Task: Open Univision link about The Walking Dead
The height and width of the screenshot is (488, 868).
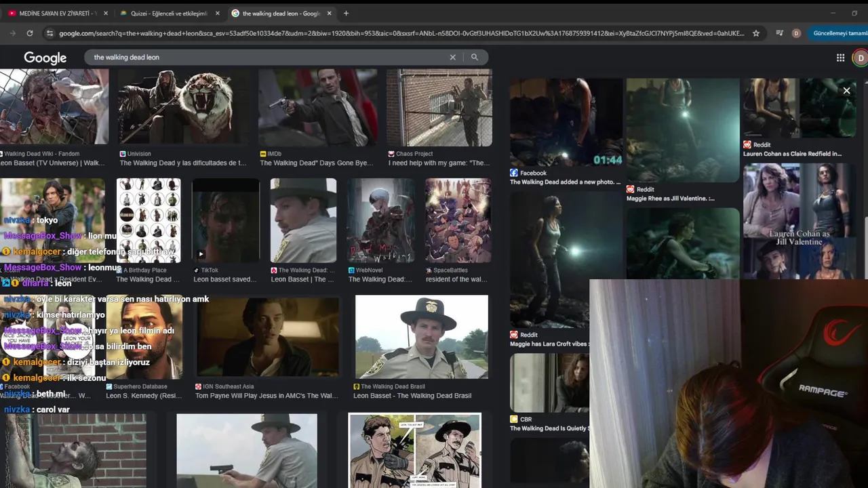Action: pos(183,163)
